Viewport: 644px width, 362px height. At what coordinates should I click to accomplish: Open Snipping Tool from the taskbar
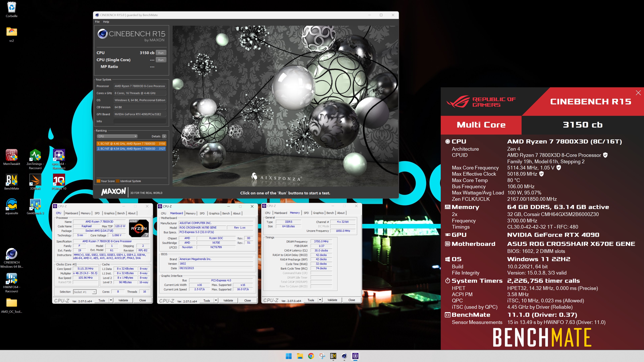pyautogui.click(x=322, y=356)
